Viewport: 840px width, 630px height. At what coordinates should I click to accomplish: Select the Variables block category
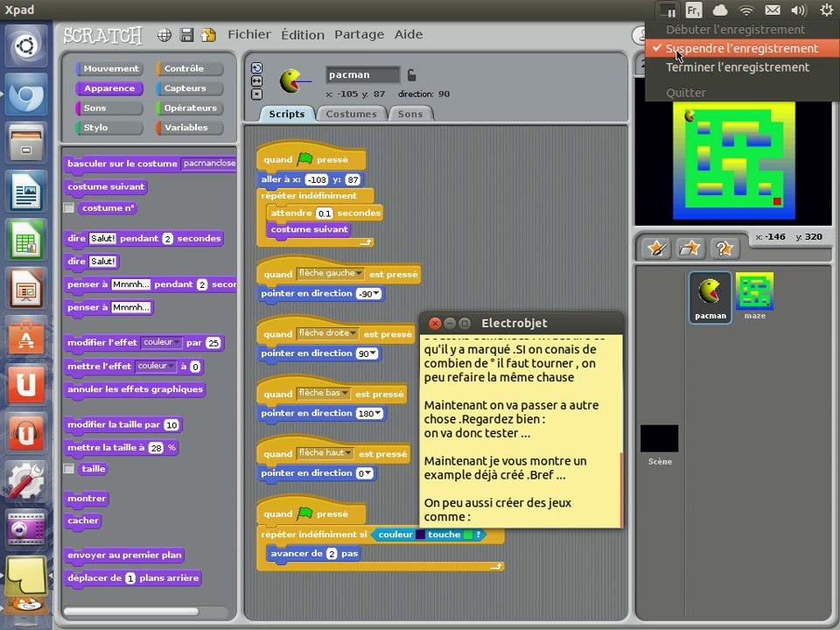click(x=190, y=128)
